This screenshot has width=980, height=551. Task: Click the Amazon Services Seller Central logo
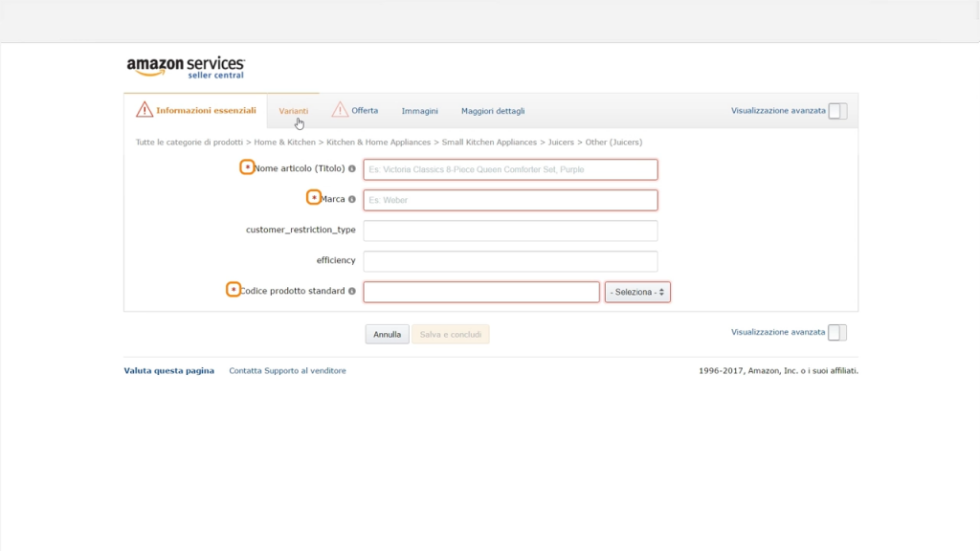pyautogui.click(x=186, y=67)
